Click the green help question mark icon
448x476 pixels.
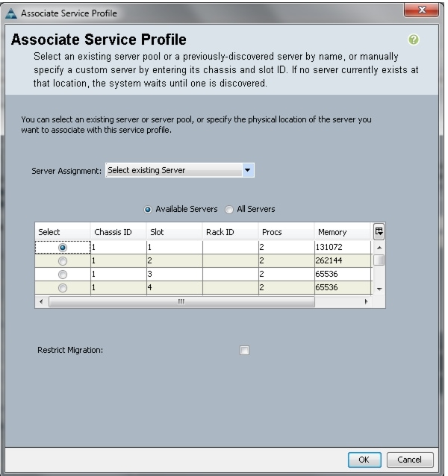tap(413, 40)
